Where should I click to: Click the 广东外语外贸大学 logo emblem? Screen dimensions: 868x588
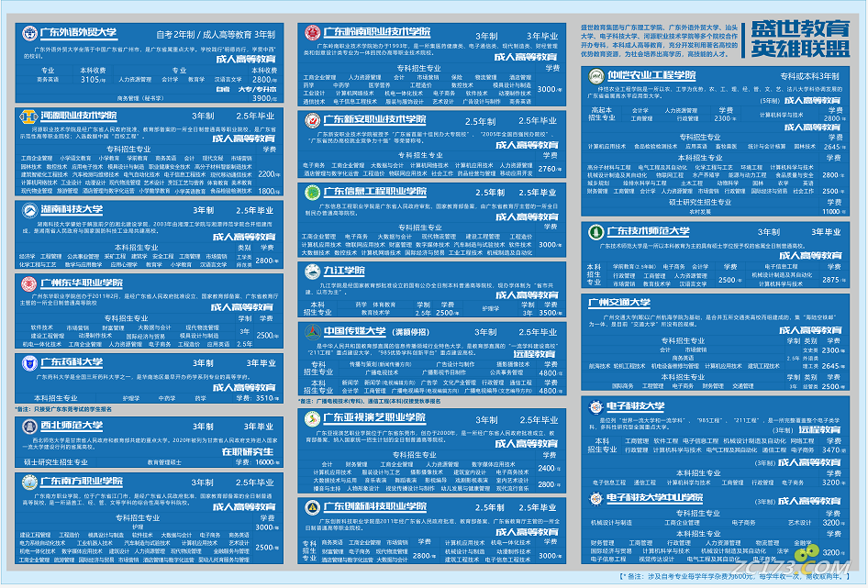(x=29, y=33)
